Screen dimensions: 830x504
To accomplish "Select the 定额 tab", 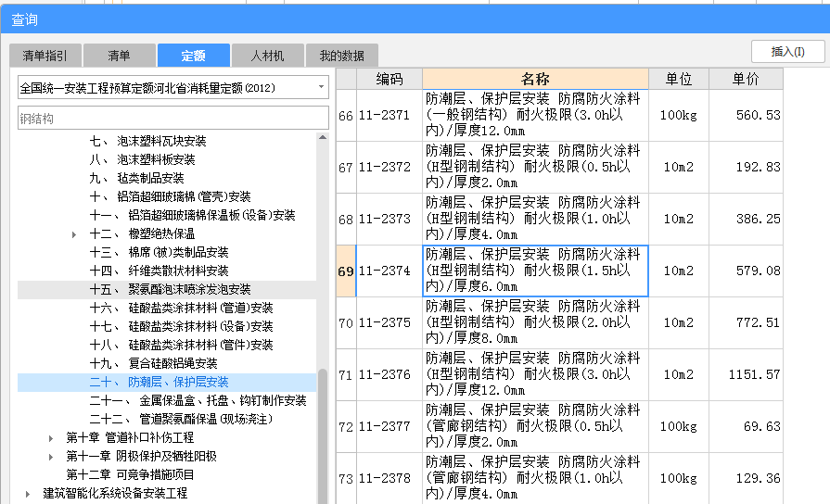I will [193, 56].
